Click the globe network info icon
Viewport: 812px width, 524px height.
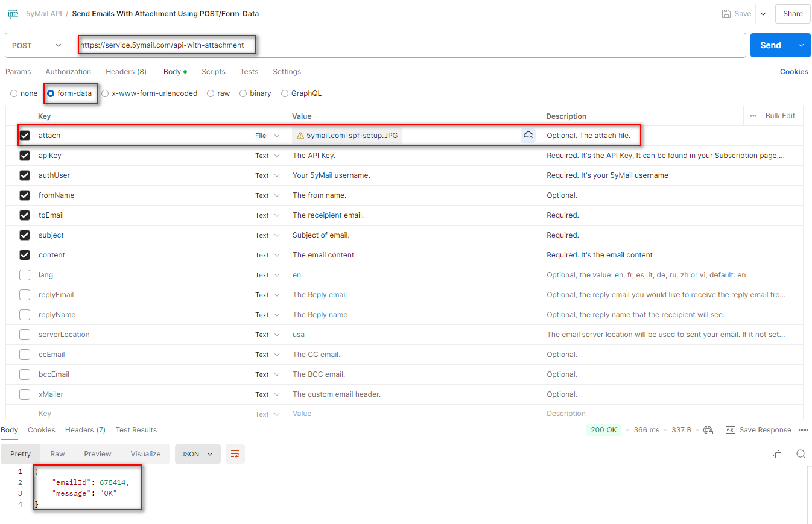708,430
